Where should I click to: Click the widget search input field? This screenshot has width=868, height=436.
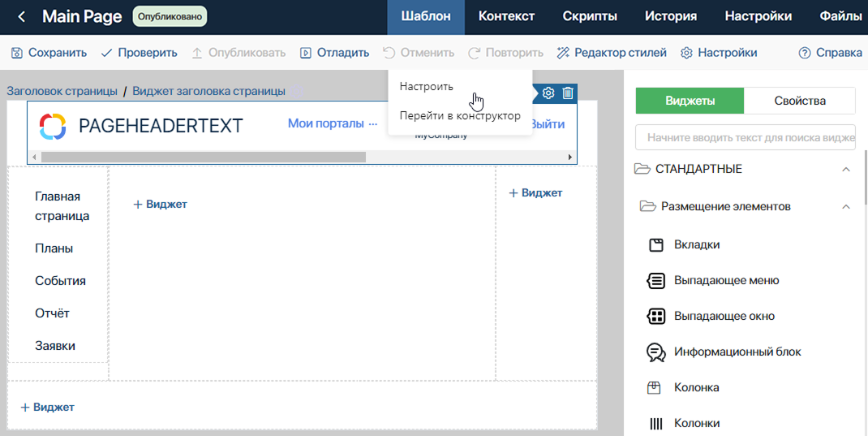coord(746,137)
